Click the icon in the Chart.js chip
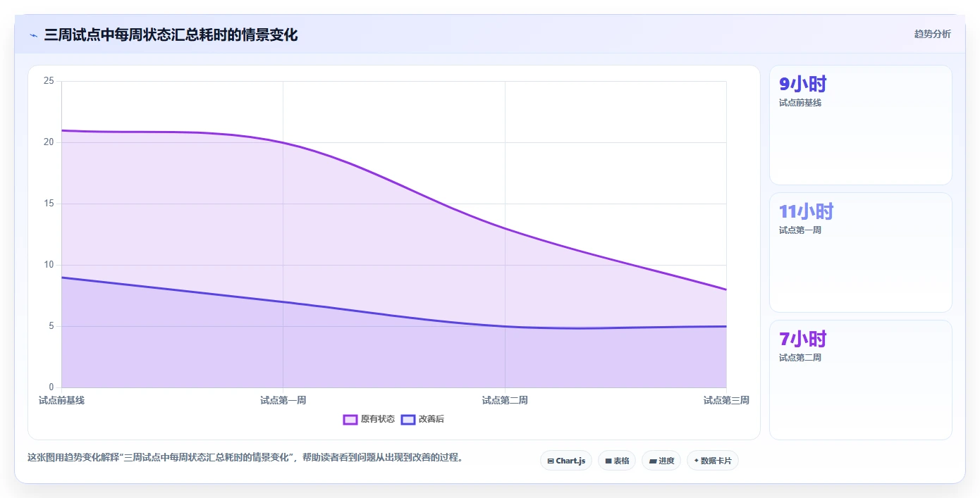The width and height of the screenshot is (980, 498). click(x=551, y=461)
